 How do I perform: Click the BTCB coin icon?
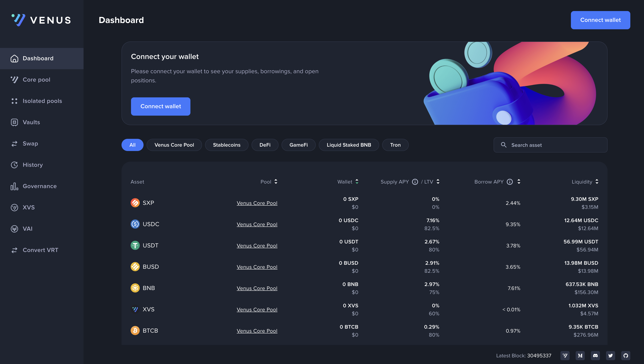coord(135,331)
